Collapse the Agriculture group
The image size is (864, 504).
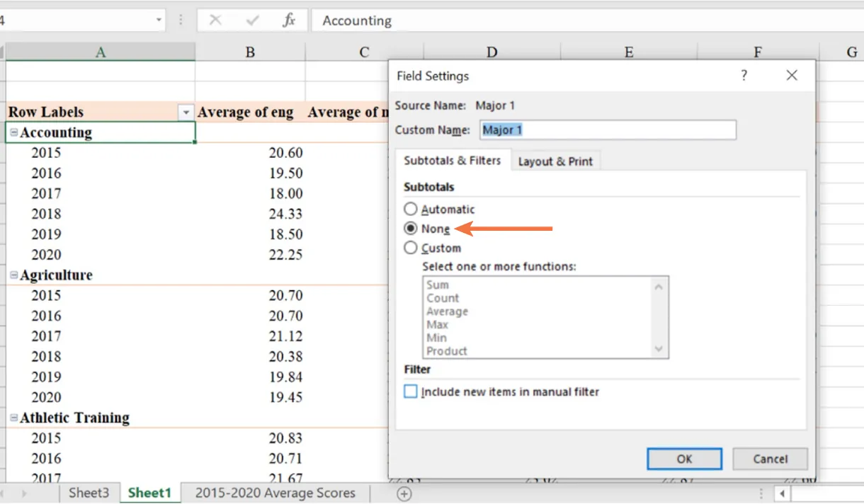(15, 275)
